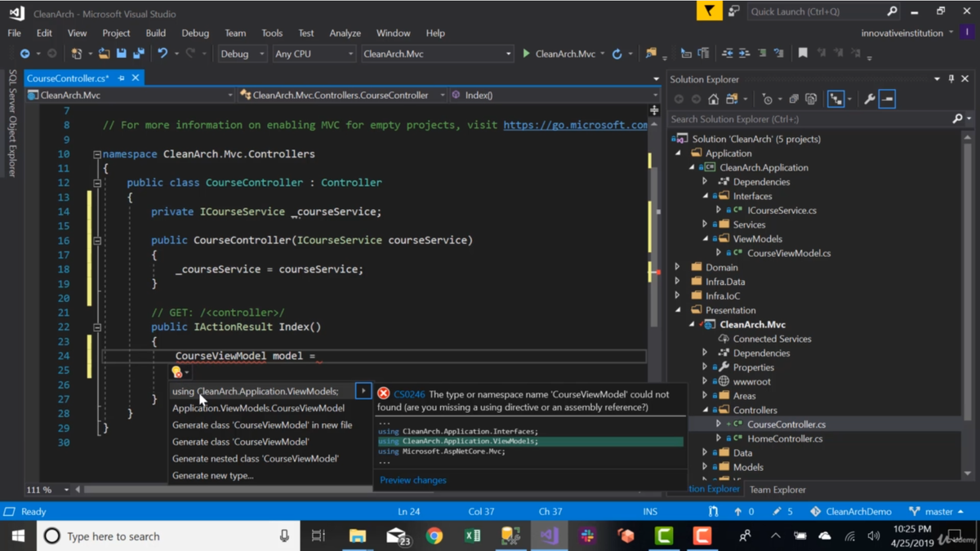The image size is (980, 551).
Task: Open the CourseController type navigation dropdown
Action: 342,96
